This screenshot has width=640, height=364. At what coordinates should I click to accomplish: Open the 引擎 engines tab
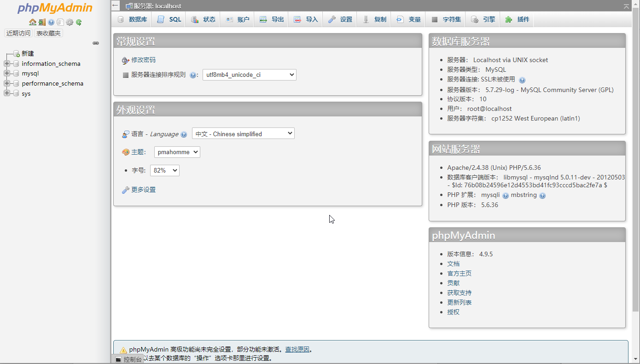(x=483, y=19)
